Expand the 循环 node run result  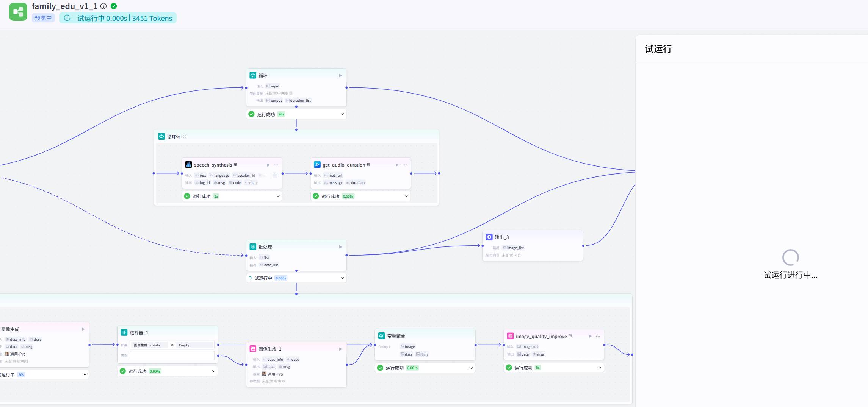point(342,114)
